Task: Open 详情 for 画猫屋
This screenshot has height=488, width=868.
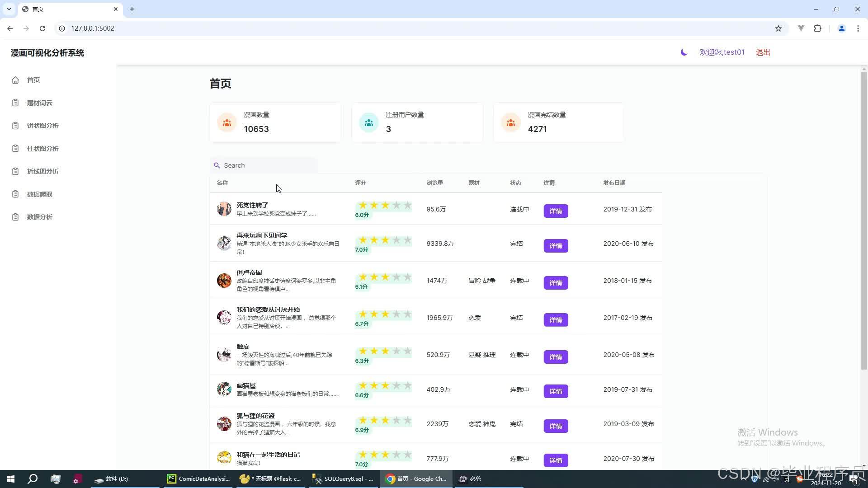Action: [556, 391]
